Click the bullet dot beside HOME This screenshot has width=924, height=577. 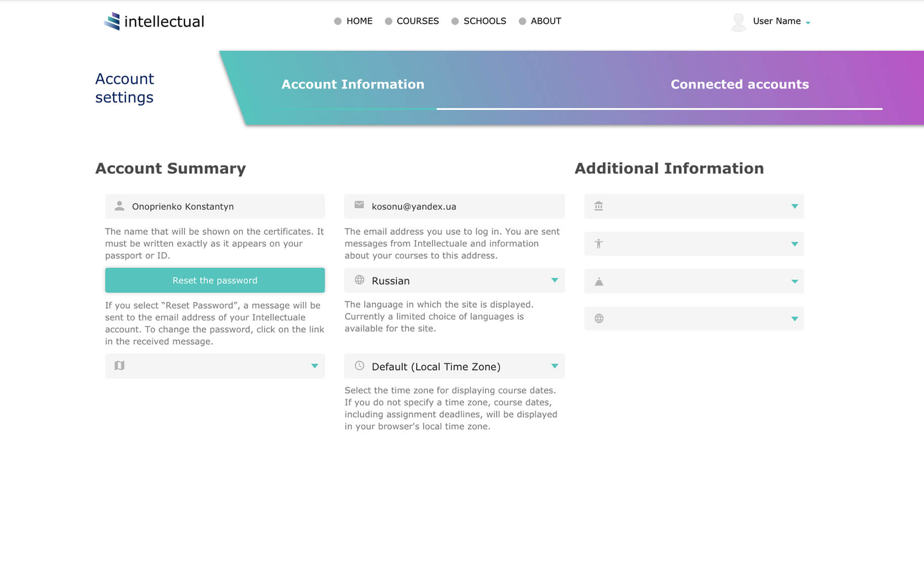click(x=338, y=21)
